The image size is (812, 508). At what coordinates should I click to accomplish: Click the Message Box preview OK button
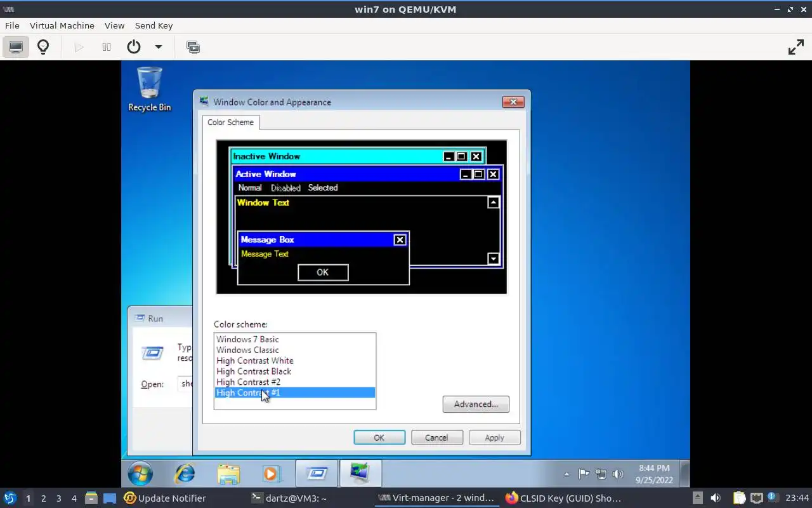pyautogui.click(x=322, y=272)
